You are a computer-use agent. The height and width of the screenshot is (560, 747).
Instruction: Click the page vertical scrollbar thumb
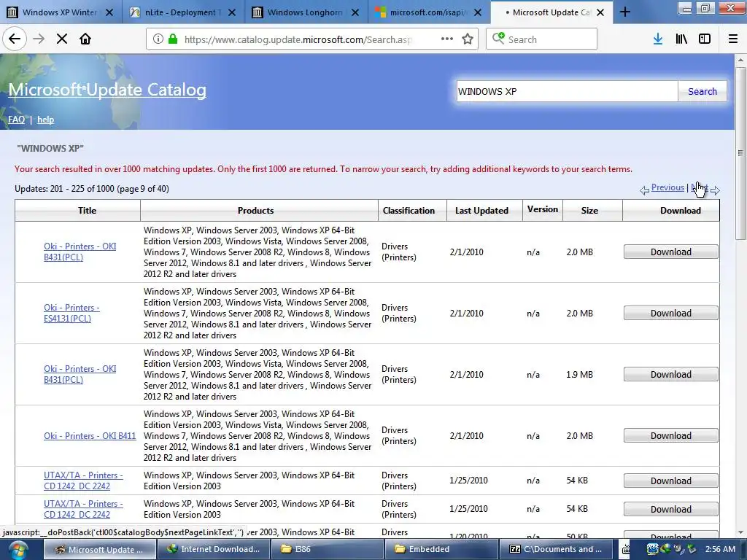coord(740,153)
